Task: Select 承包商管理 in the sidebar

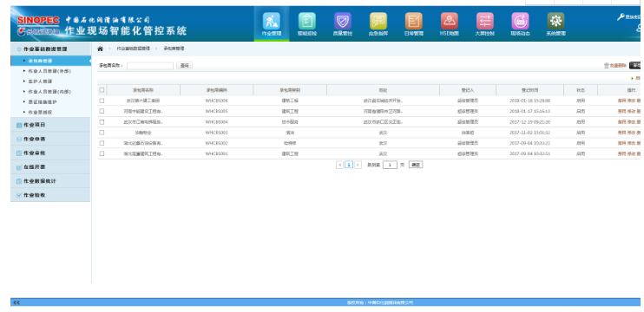Action: (51, 61)
